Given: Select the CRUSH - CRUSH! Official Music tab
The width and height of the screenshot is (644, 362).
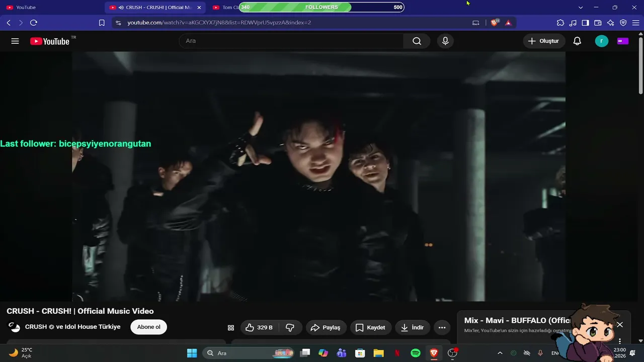Looking at the screenshot, I should point(155,8).
